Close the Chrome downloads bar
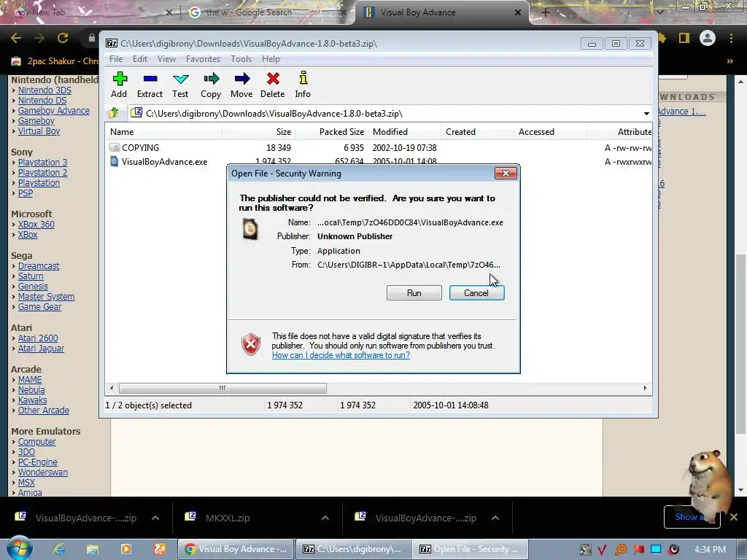 click(x=734, y=517)
